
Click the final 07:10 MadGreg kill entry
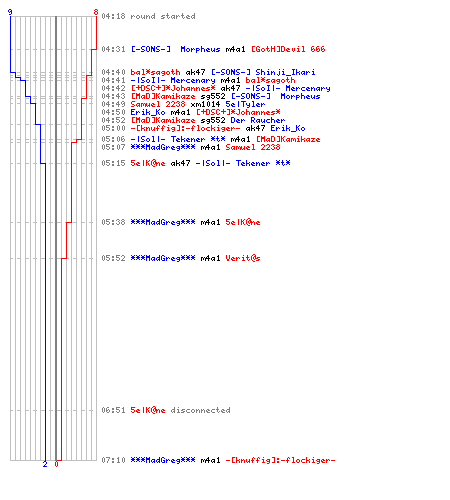pos(218,460)
